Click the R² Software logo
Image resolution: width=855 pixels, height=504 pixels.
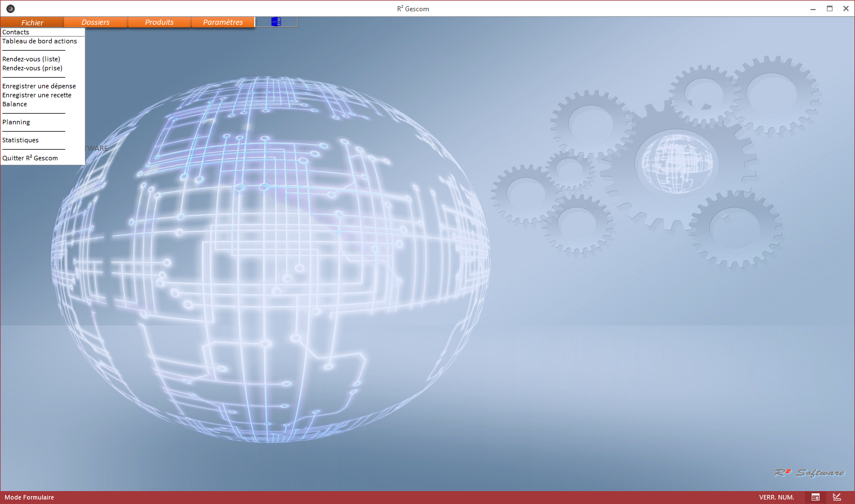tap(809, 472)
